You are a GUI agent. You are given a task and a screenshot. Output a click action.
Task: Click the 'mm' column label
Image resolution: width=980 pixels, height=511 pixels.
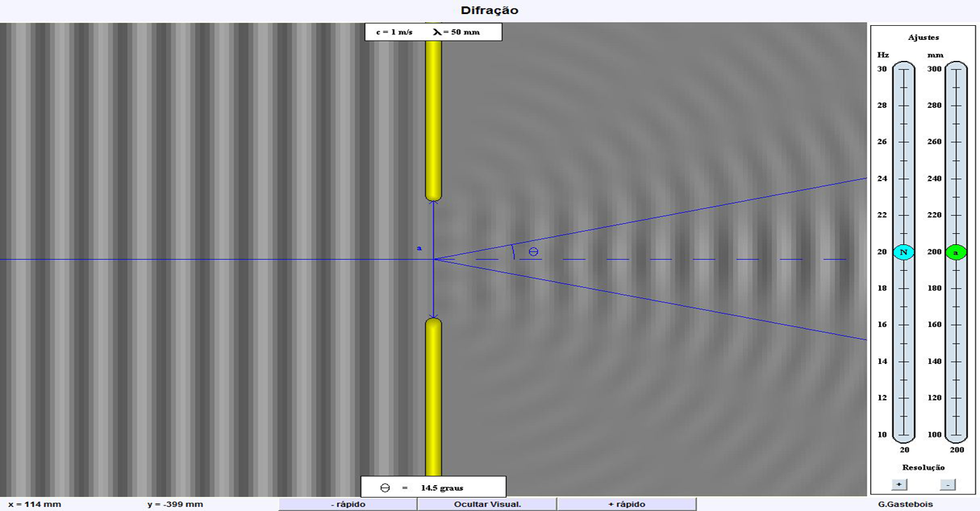pos(935,55)
